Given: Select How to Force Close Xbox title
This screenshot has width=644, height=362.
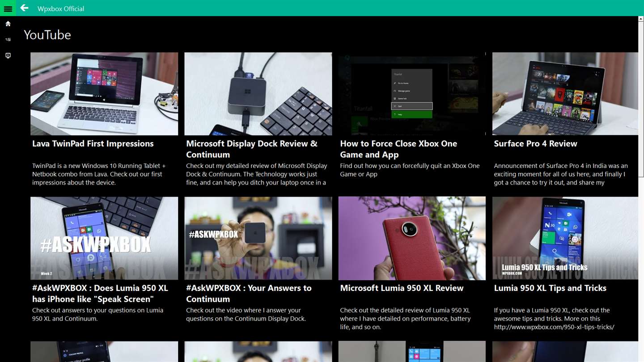Looking at the screenshot, I should pyautogui.click(x=398, y=149).
